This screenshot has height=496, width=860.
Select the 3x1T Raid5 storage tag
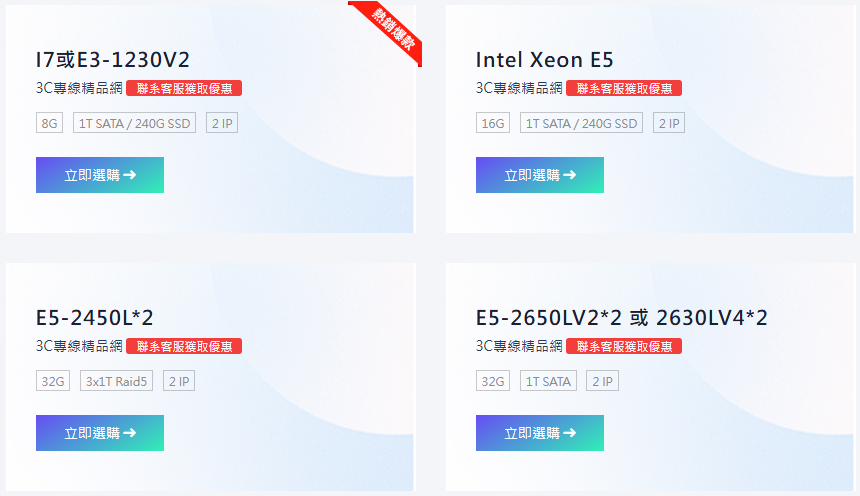[x=117, y=382]
